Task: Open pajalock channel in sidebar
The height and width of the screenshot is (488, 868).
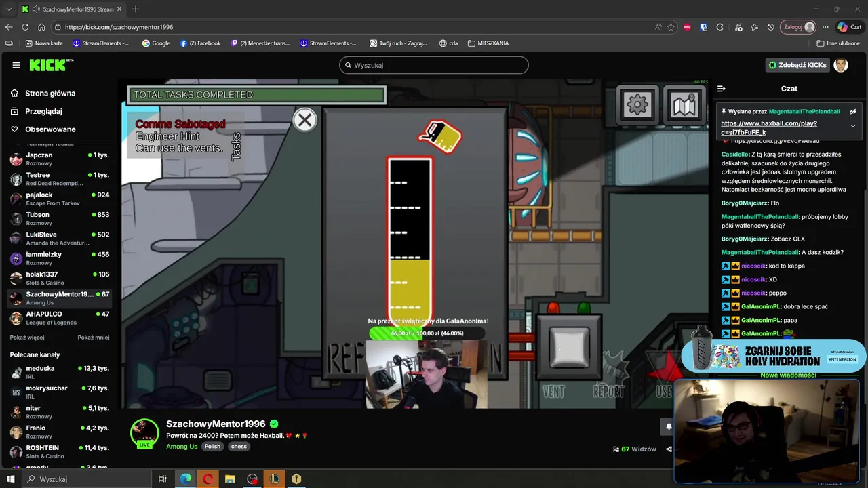Action: (x=60, y=199)
